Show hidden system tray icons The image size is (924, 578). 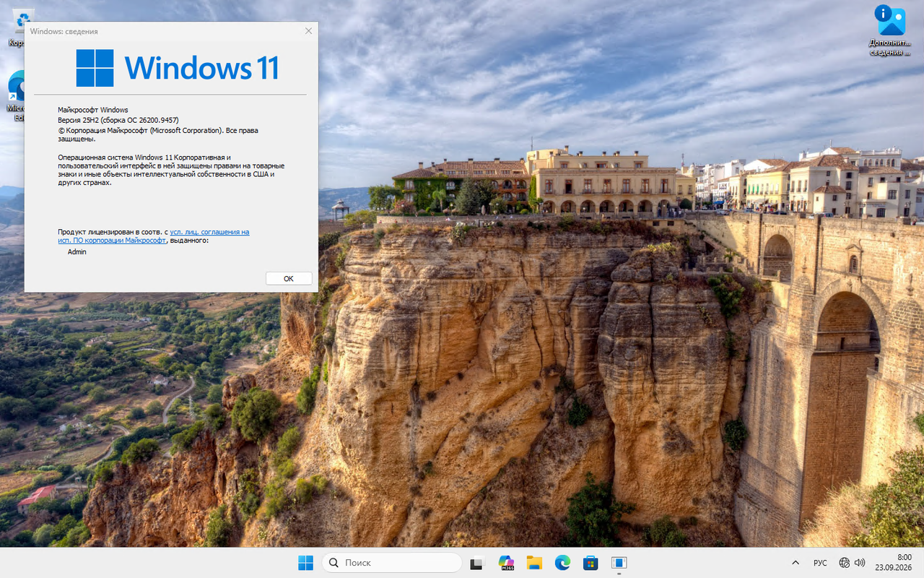(796, 563)
